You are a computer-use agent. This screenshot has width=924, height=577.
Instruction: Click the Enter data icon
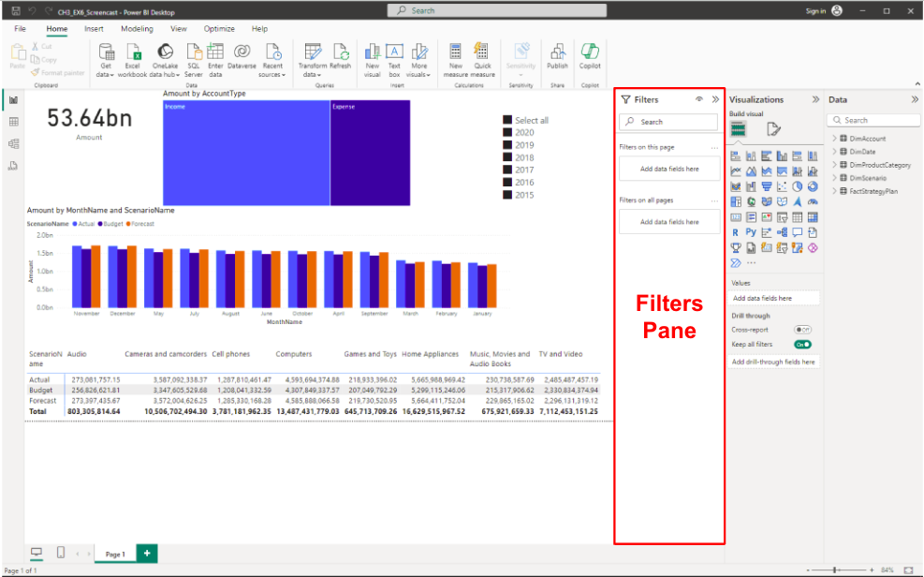point(215,52)
